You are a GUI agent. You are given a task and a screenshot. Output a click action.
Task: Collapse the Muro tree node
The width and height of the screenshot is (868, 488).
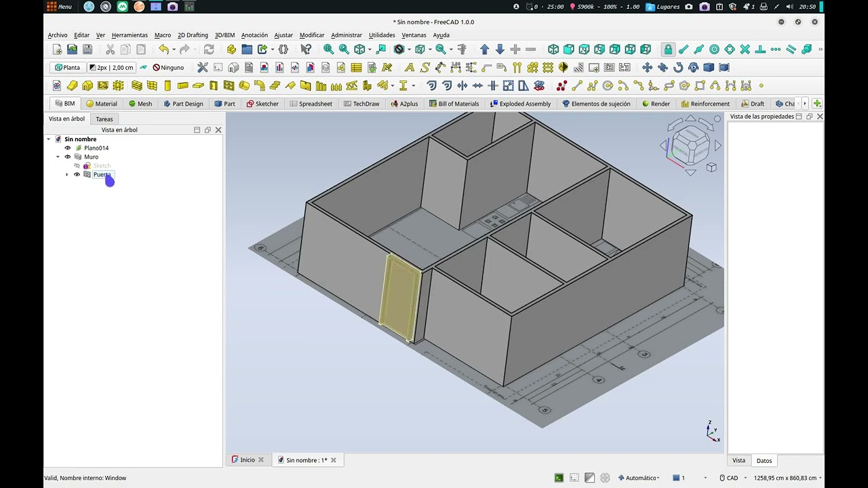click(58, 157)
